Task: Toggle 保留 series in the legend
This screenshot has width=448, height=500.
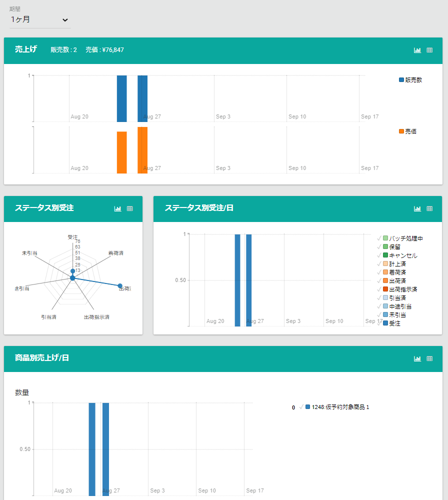Action: tap(379, 247)
